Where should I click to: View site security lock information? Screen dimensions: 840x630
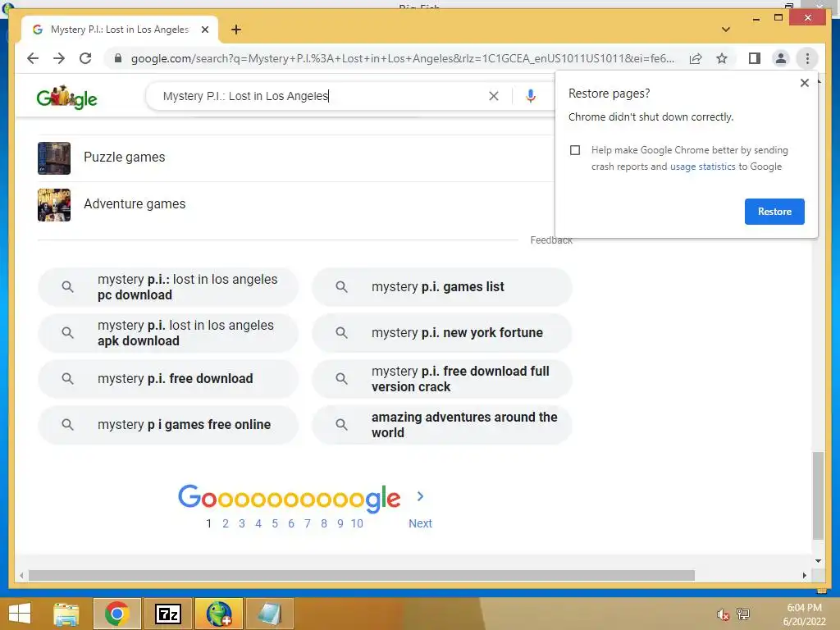[x=118, y=58]
